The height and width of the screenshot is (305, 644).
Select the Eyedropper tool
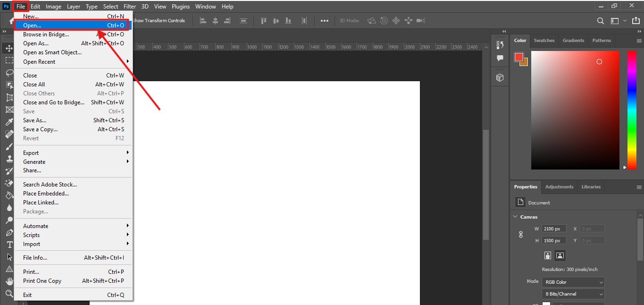coord(9,122)
